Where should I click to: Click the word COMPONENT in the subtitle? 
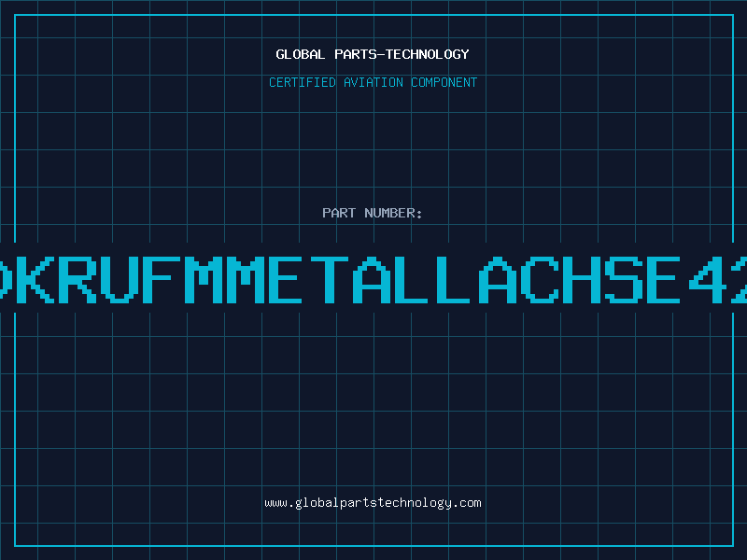coord(444,82)
